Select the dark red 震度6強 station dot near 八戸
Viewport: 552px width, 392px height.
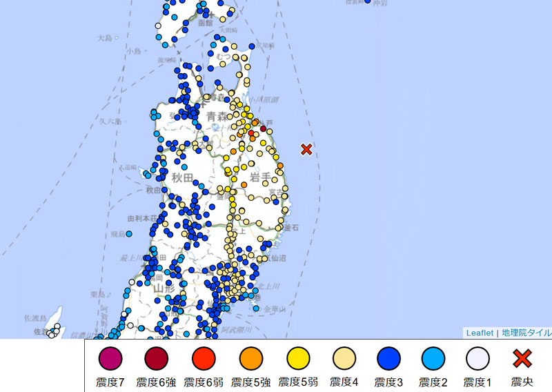tap(263, 128)
